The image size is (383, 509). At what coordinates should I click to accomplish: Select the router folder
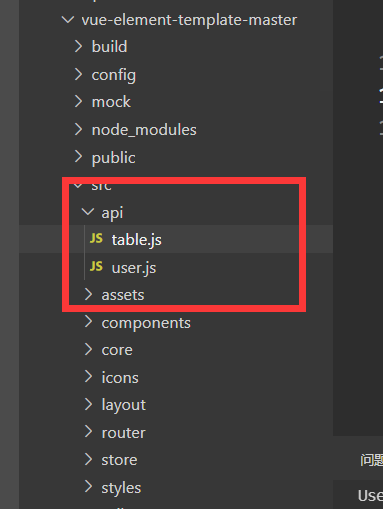(x=123, y=433)
